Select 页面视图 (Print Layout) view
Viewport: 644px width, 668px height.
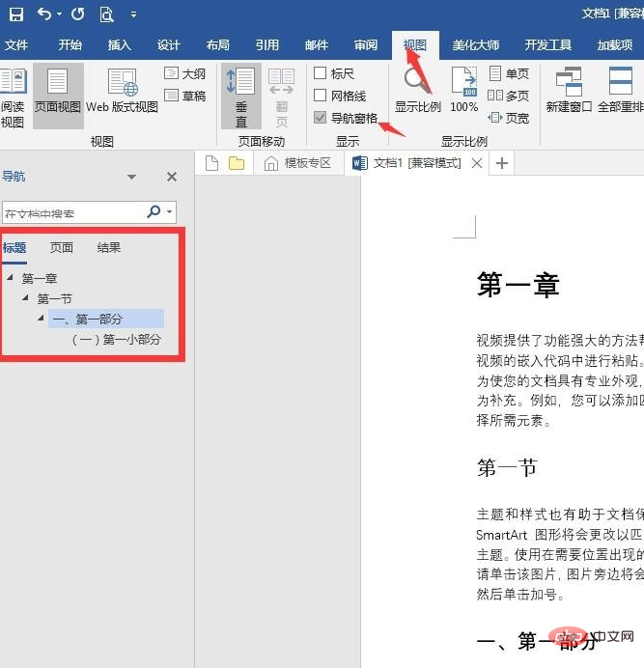click(58, 90)
